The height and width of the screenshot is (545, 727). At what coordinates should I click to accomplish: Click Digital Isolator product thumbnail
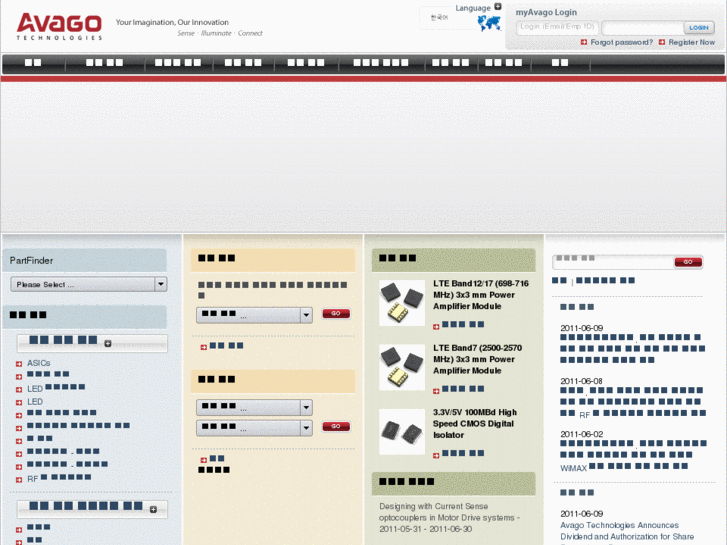pyautogui.click(x=402, y=431)
